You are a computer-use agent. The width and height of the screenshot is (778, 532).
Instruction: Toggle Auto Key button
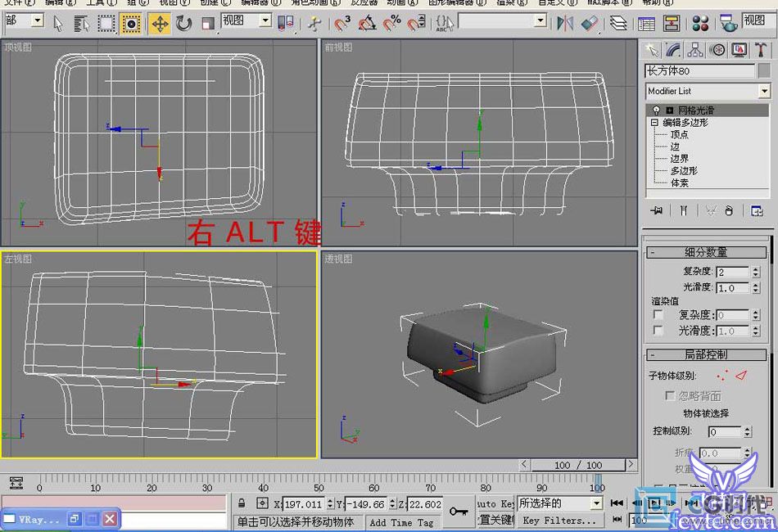[x=495, y=503]
